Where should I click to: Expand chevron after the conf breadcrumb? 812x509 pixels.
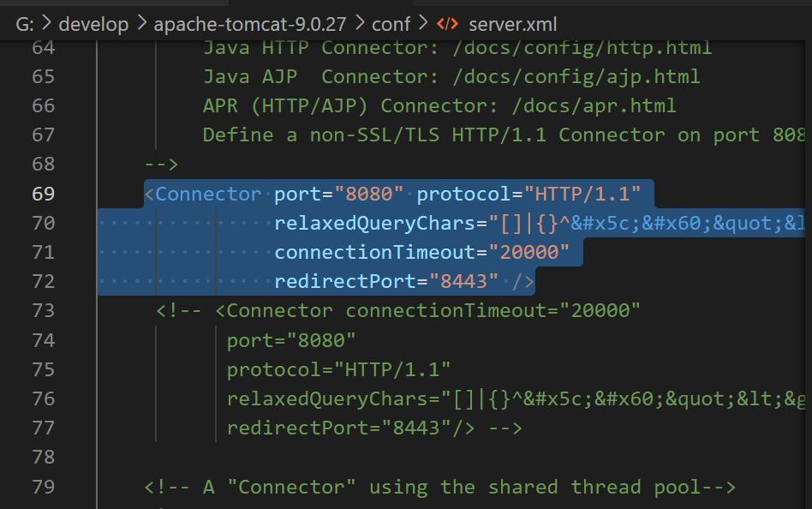pos(423,23)
